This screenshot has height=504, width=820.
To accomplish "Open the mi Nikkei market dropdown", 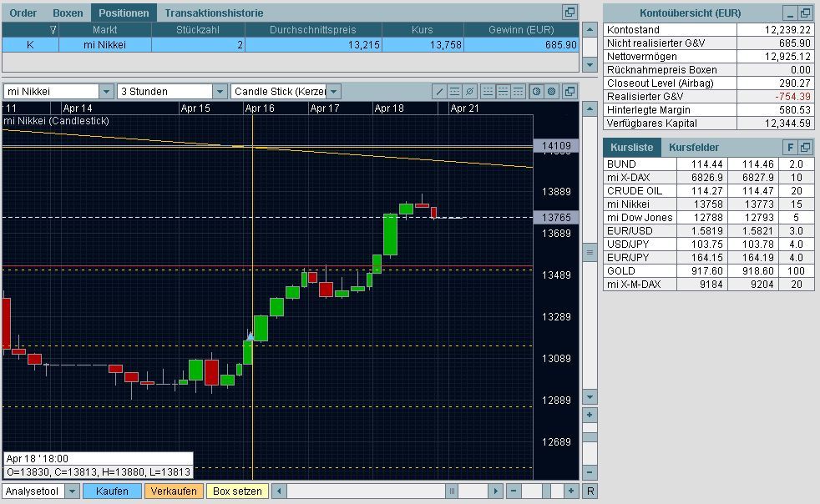I will coord(106,92).
